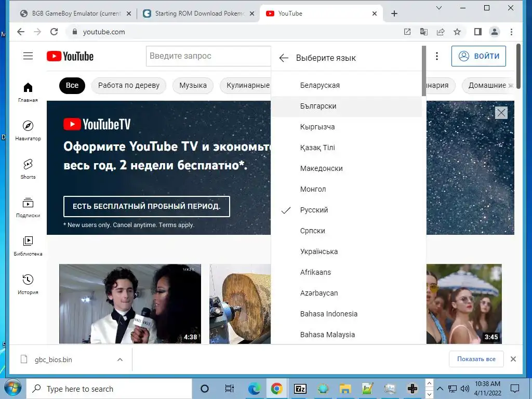The image size is (532, 399).
Task: Click browser back arrow
Action: coord(21,32)
